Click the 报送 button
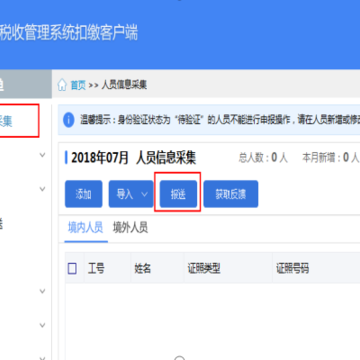 coord(178,195)
